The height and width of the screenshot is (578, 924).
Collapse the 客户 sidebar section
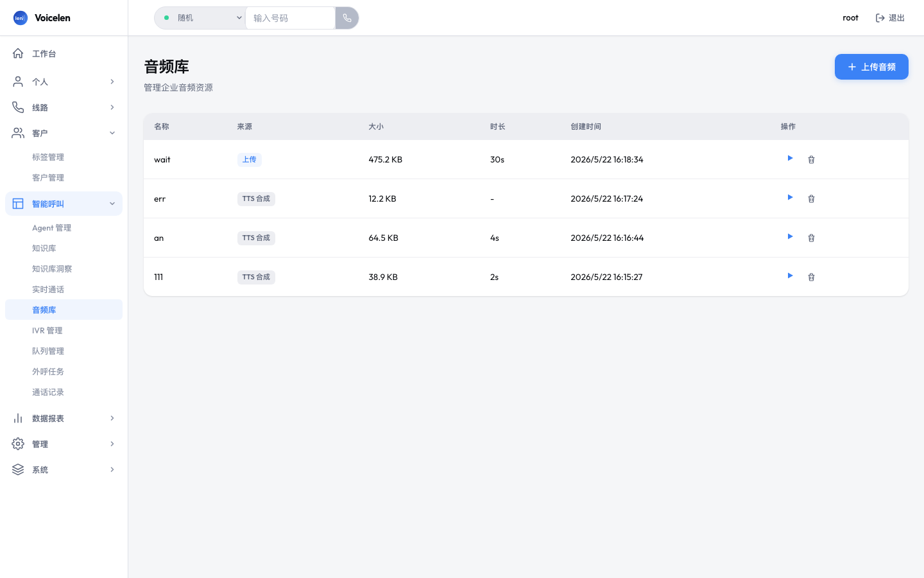point(64,133)
